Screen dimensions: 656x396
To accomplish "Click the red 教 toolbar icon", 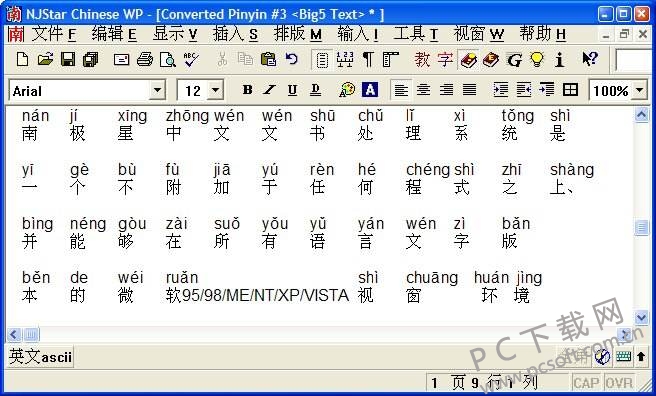I will tap(422, 59).
